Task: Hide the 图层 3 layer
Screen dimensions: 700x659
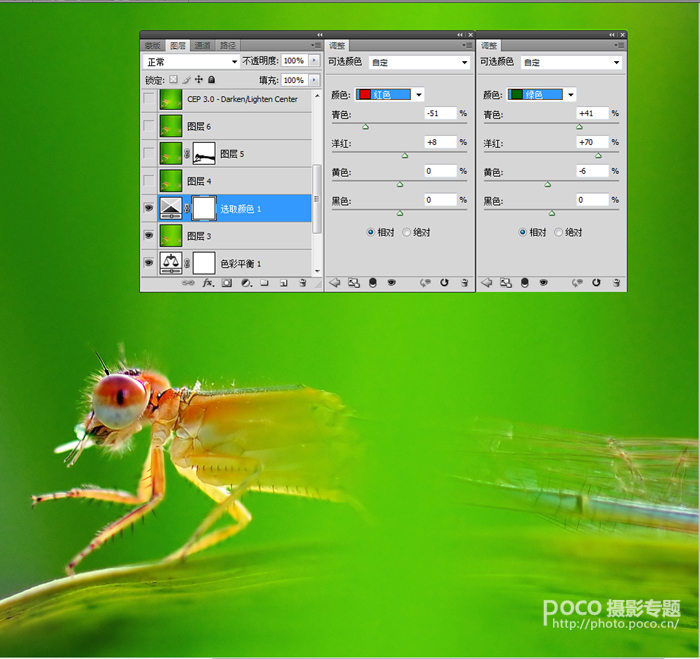Action: [149, 236]
